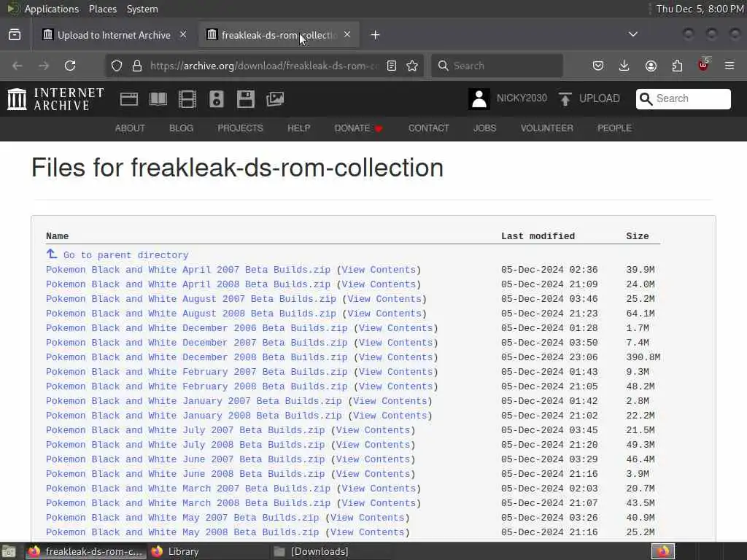
Task: Open the BLOG navigation link
Action: tap(182, 128)
